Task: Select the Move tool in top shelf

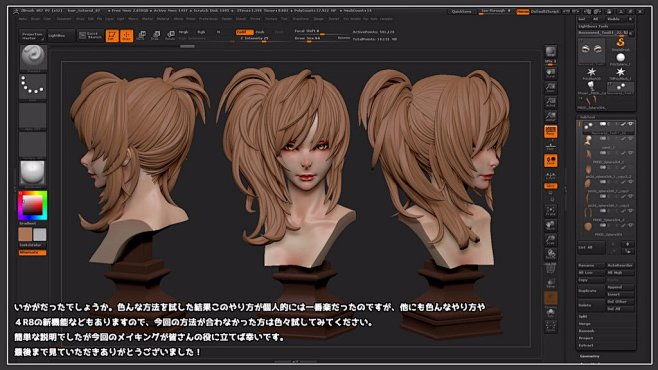Action: (141, 36)
